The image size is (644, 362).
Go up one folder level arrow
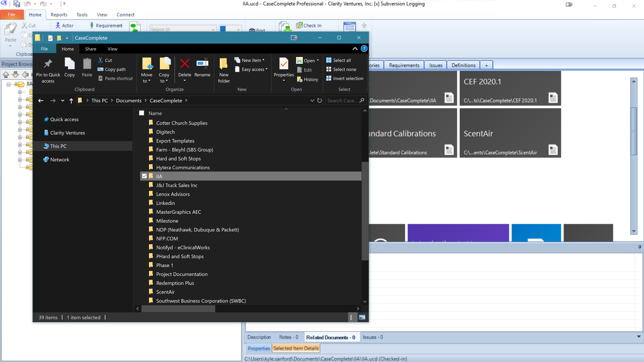point(71,100)
